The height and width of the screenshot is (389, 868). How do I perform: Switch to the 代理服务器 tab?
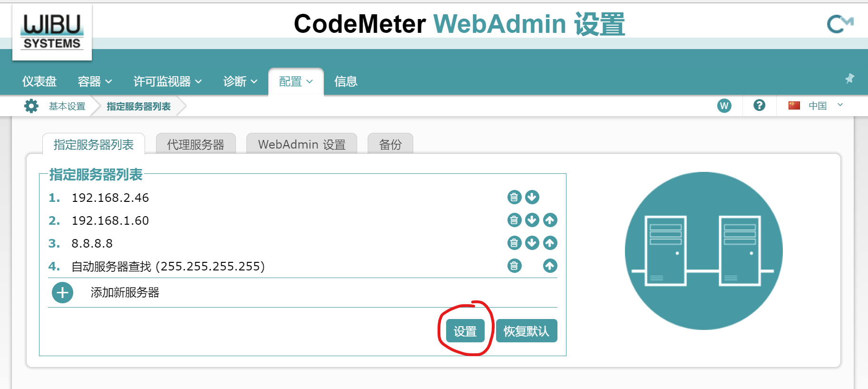click(x=195, y=145)
